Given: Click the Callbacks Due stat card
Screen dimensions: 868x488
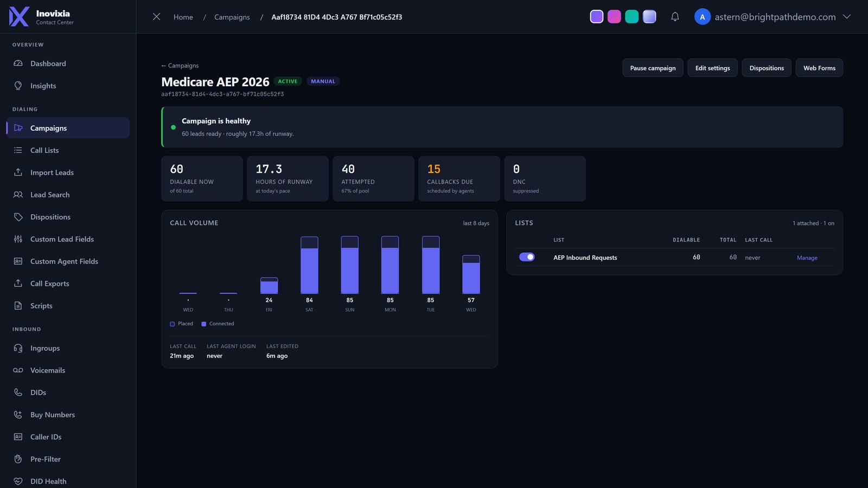Looking at the screenshot, I should (x=459, y=178).
